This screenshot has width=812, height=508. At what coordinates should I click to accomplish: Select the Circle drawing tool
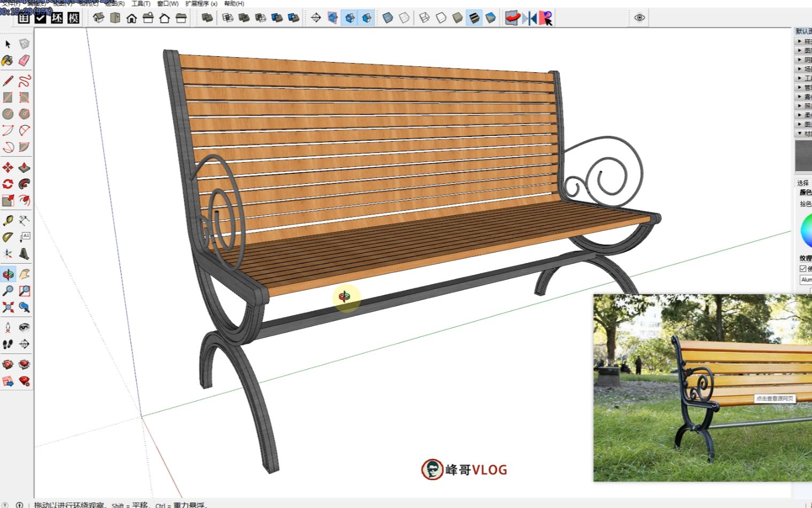7,114
